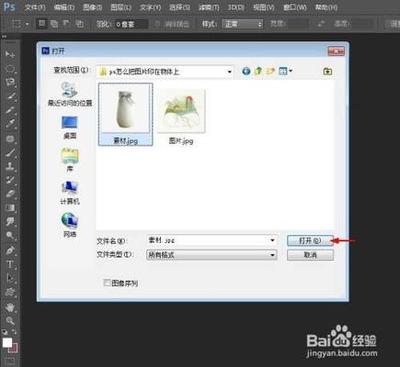Click the favorites icon in dialog
400x367 pixels.
[328, 71]
